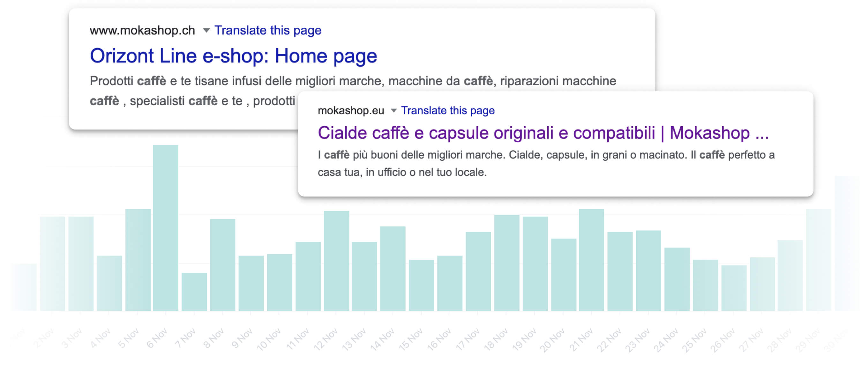Click the 10 Nov axis label

tap(269, 339)
